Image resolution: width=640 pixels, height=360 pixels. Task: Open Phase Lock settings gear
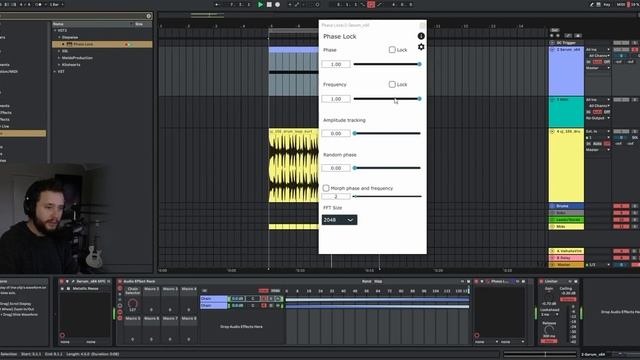click(x=421, y=47)
